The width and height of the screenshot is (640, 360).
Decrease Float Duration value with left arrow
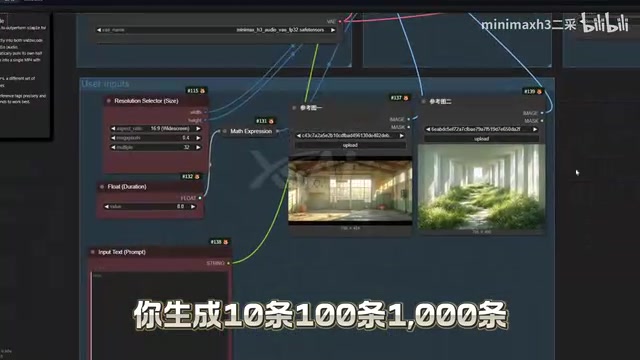click(x=107, y=207)
